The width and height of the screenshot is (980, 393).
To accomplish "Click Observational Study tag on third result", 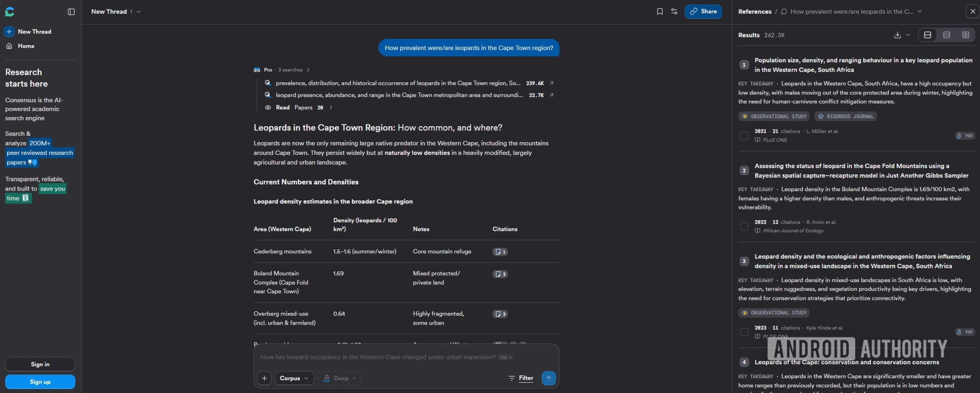I will (774, 313).
